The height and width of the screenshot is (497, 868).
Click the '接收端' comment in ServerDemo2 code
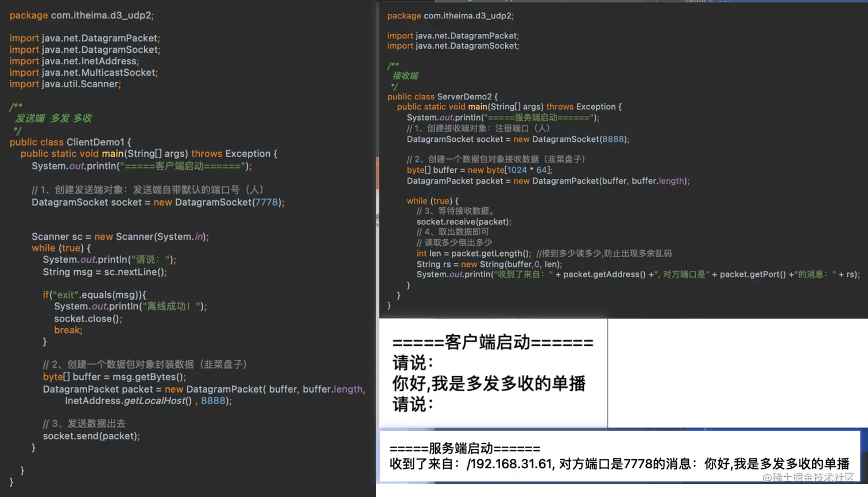point(405,76)
